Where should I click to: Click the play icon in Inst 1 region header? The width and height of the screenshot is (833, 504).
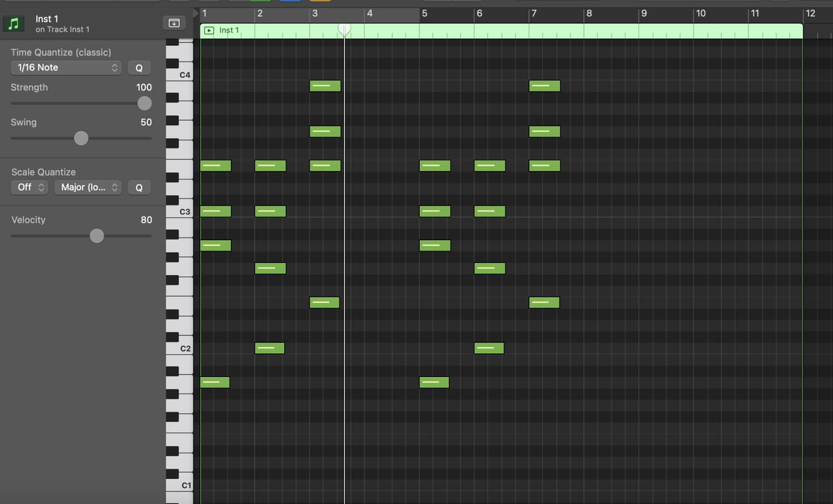coord(209,31)
